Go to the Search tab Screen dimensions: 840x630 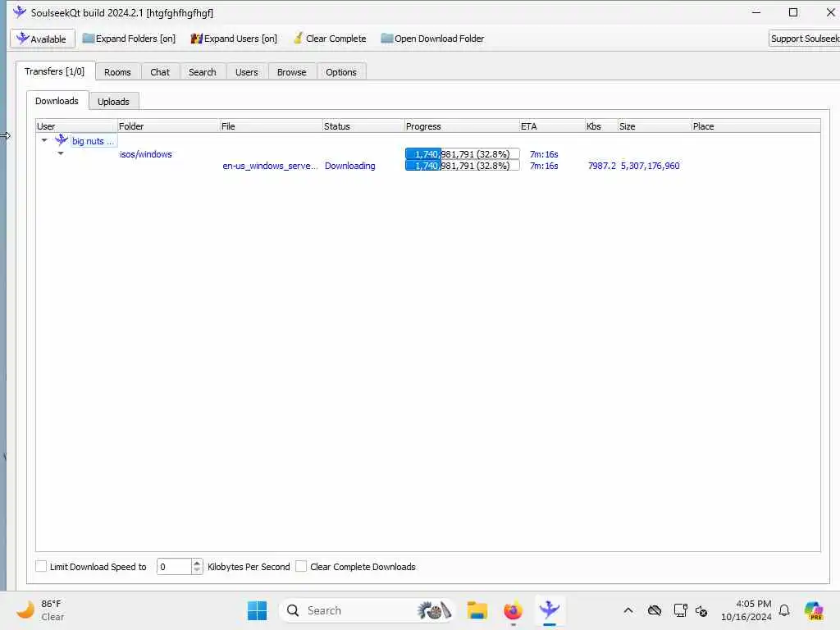pos(203,72)
